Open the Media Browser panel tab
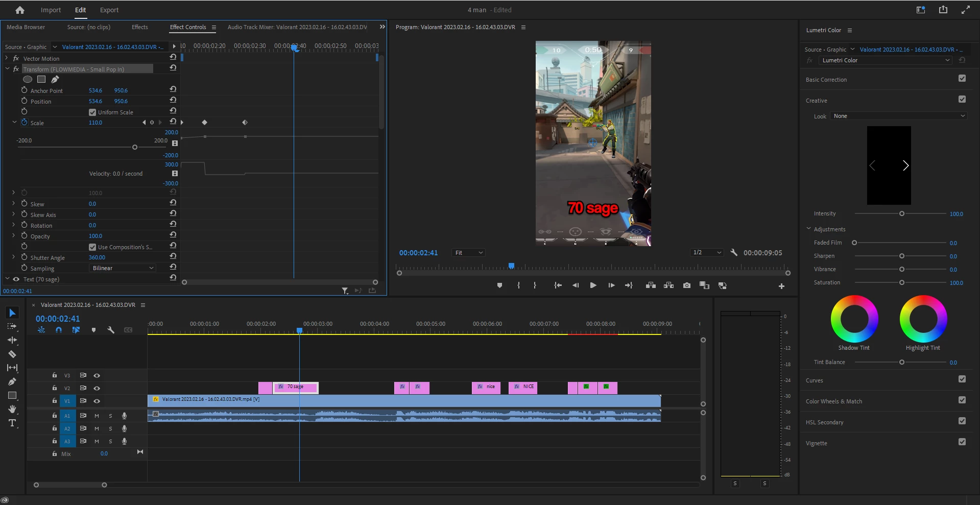The width and height of the screenshot is (980, 505). (x=26, y=27)
